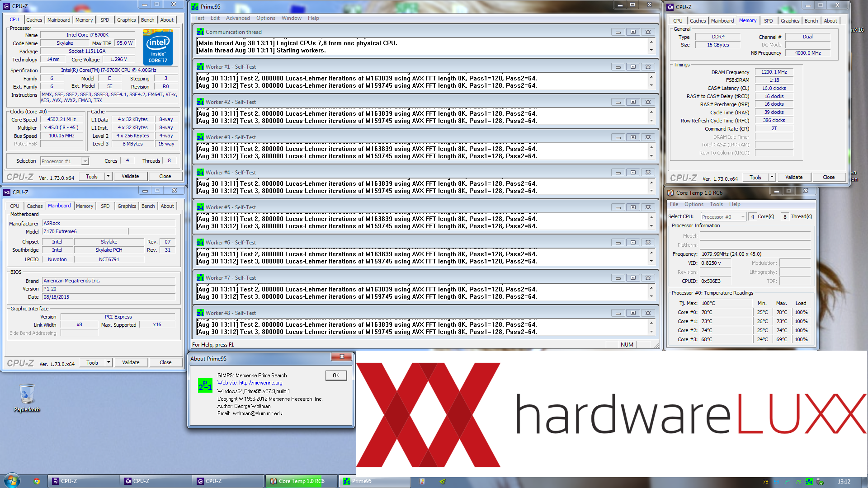Click OK in About Prime95 dialog

coord(336,375)
